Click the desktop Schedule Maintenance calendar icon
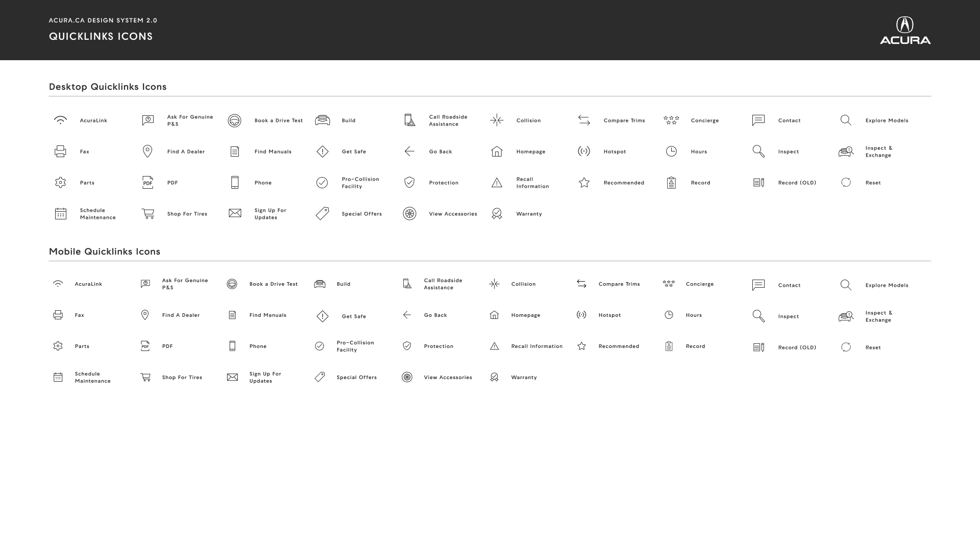 (60, 214)
